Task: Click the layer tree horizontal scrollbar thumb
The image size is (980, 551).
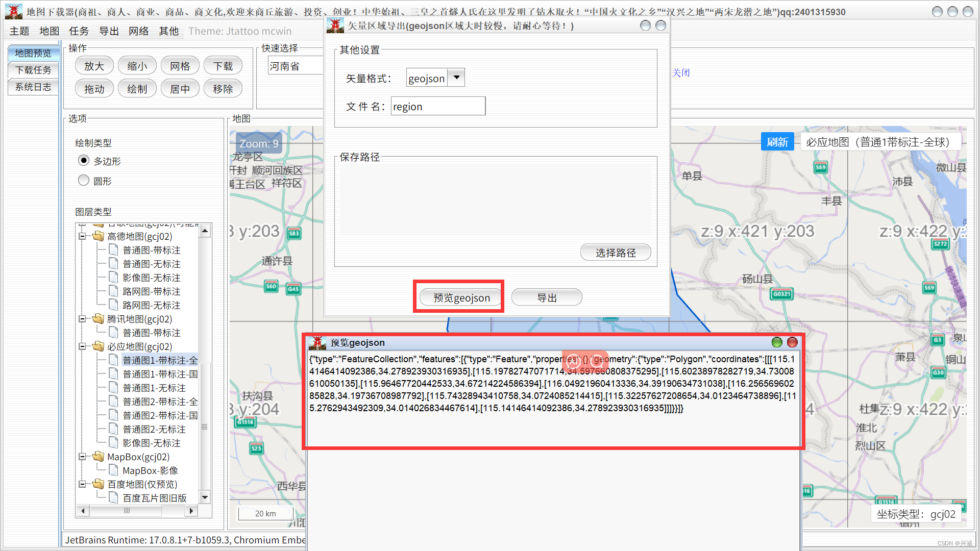Action: [x=127, y=510]
